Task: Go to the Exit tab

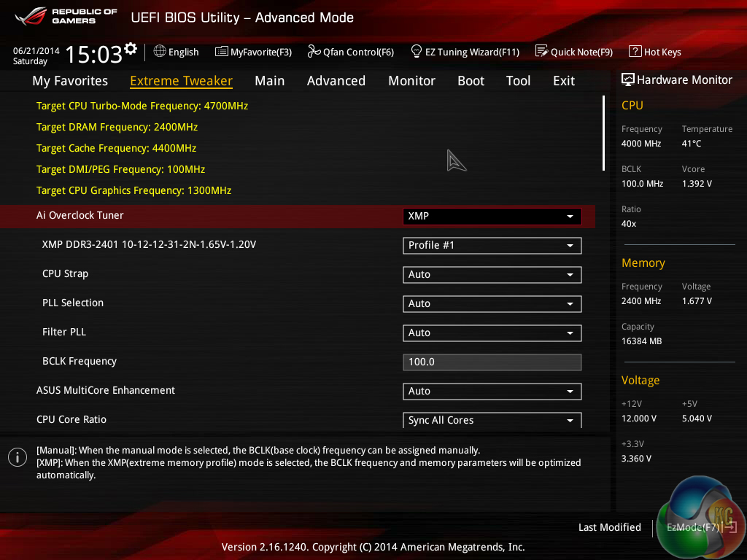Action: coord(564,81)
